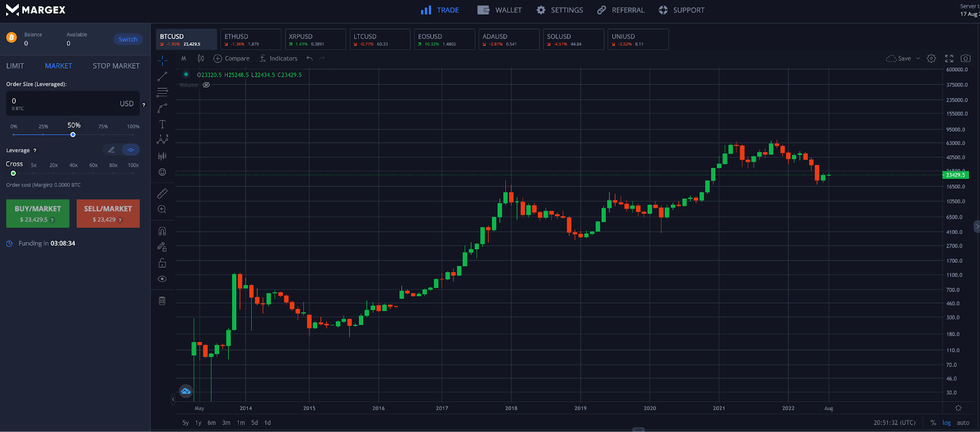Open the WALLET menu item

(500, 10)
